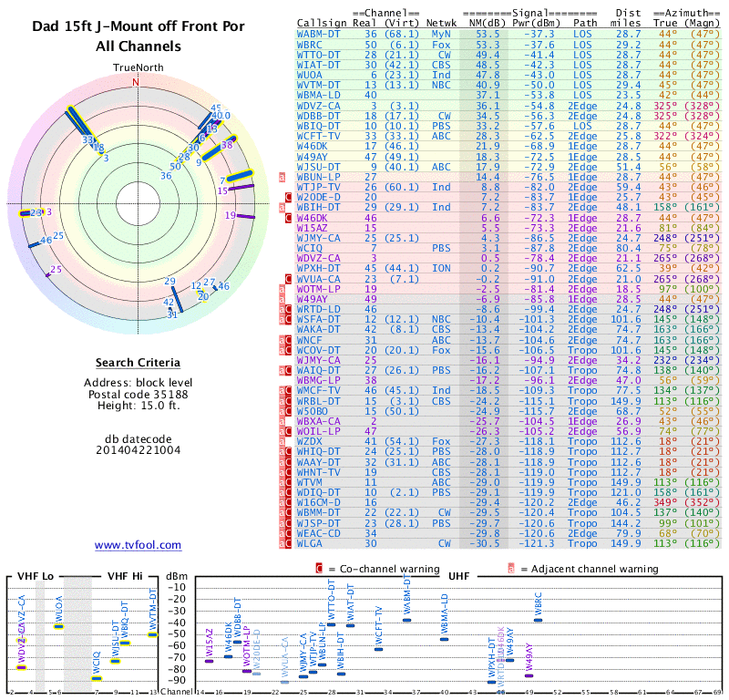729x700 pixels.
Task: Click the Search Criteria heading
Action: pos(137,363)
